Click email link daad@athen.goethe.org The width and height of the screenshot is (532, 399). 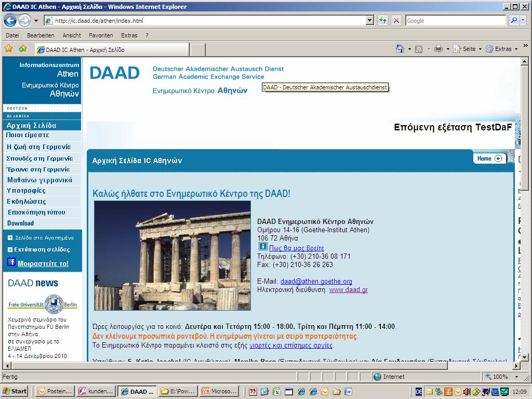click(x=316, y=281)
